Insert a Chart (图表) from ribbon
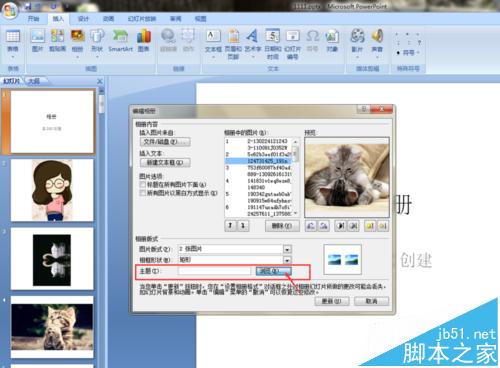This screenshot has width=500, height=368. (x=144, y=41)
